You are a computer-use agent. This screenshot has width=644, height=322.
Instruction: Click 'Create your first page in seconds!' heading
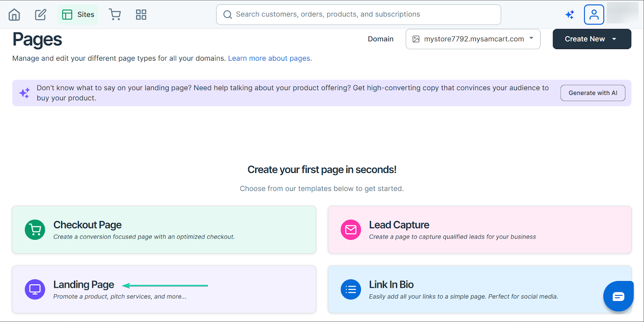pos(322,169)
